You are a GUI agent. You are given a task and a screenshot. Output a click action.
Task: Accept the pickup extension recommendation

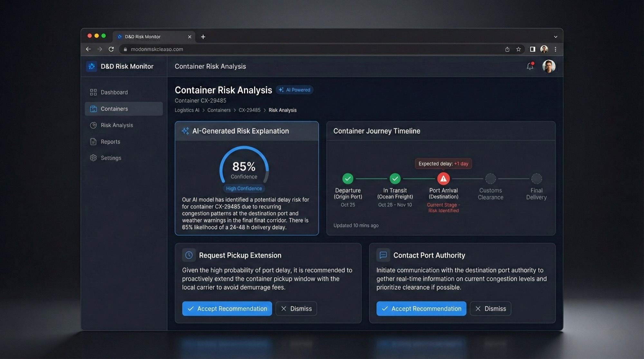[227, 308]
